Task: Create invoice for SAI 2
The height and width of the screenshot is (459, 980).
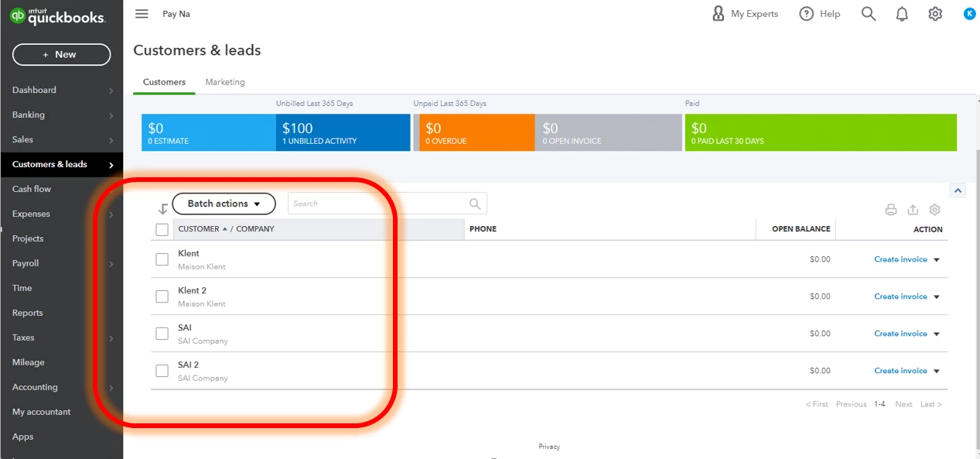Action: (900, 371)
